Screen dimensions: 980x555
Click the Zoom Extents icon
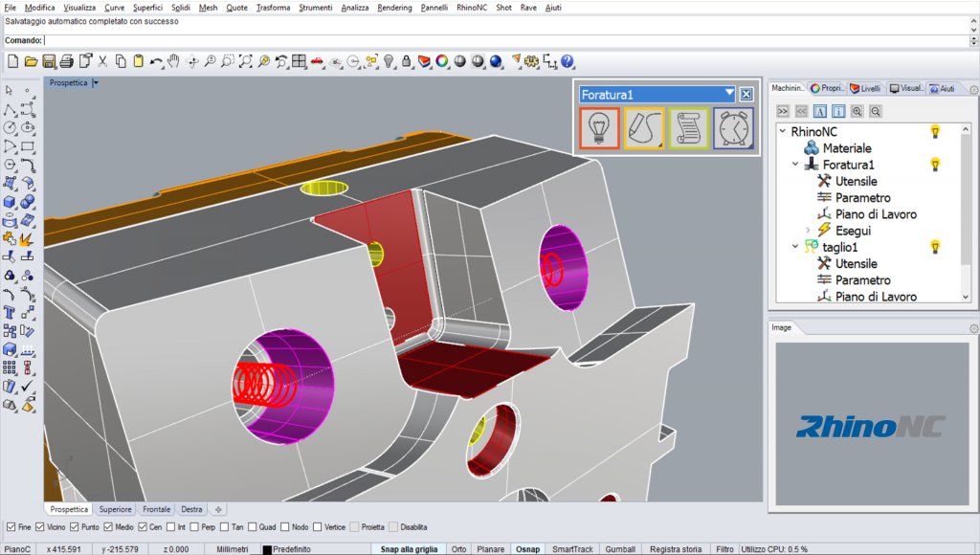click(x=246, y=61)
